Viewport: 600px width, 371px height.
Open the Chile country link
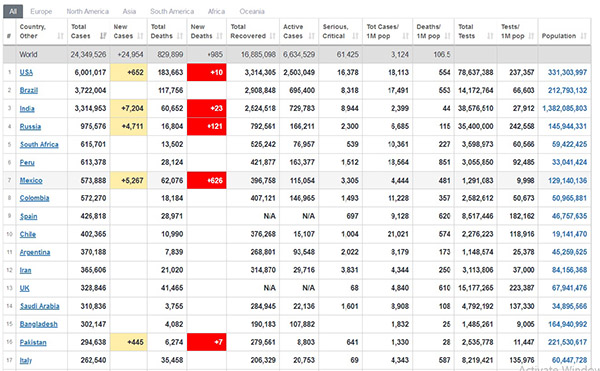(28, 234)
